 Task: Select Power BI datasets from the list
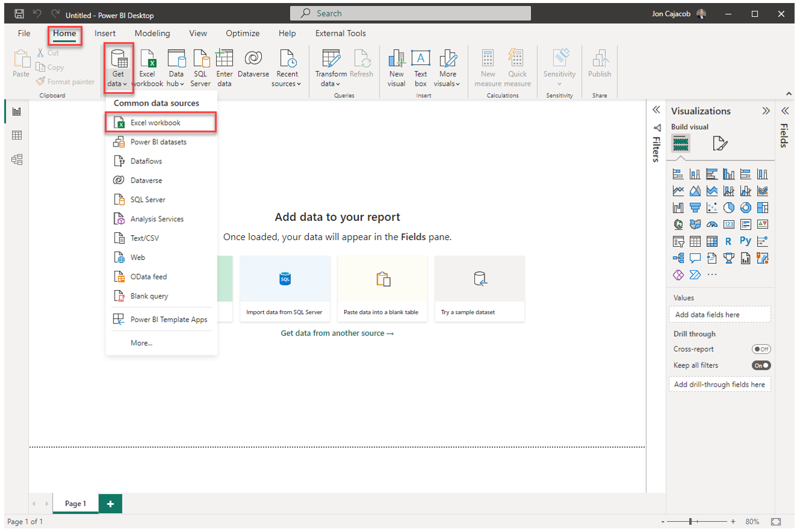[x=161, y=142]
